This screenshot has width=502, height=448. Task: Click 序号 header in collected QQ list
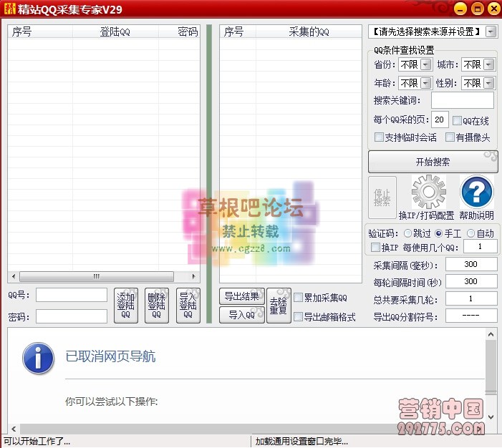click(238, 31)
